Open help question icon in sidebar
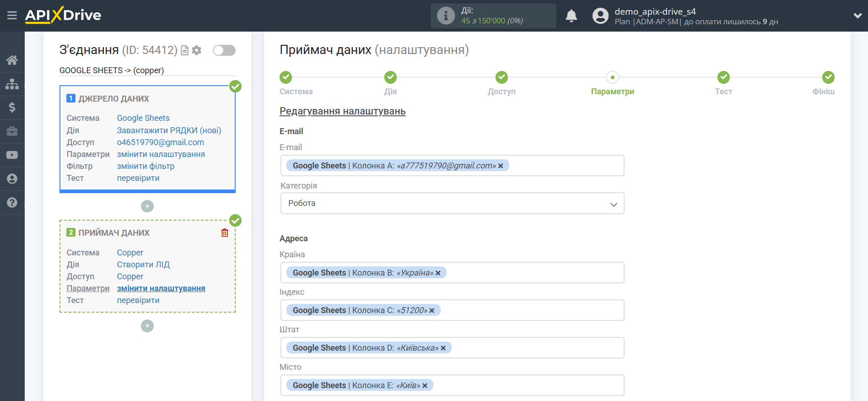The width and height of the screenshot is (868, 401). 12,203
